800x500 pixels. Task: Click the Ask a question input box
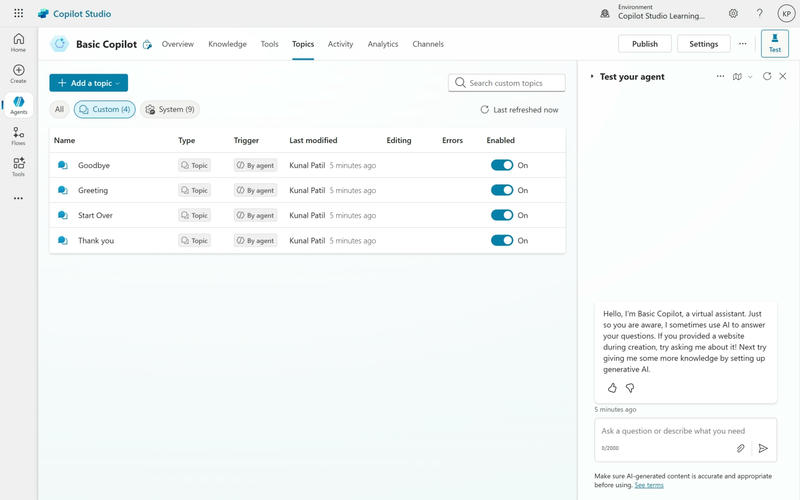tap(686, 440)
